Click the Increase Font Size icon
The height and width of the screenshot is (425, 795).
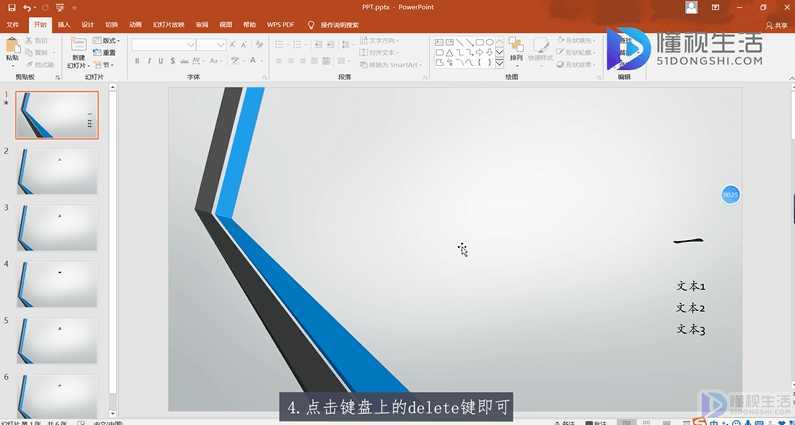tap(233, 45)
